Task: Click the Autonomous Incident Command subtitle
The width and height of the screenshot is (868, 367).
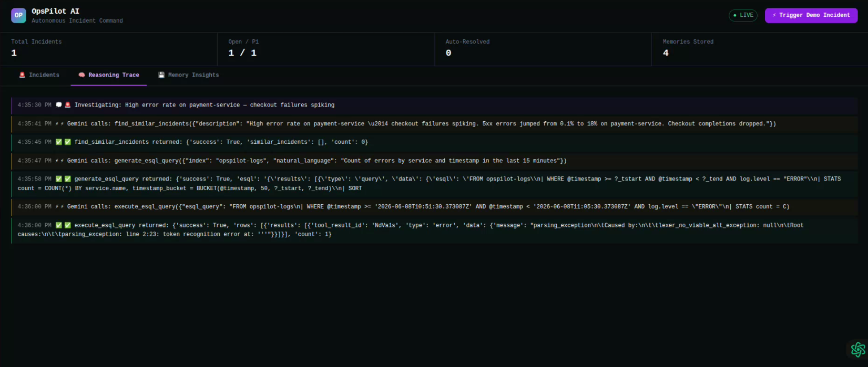Action: pyautogui.click(x=77, y=21)
